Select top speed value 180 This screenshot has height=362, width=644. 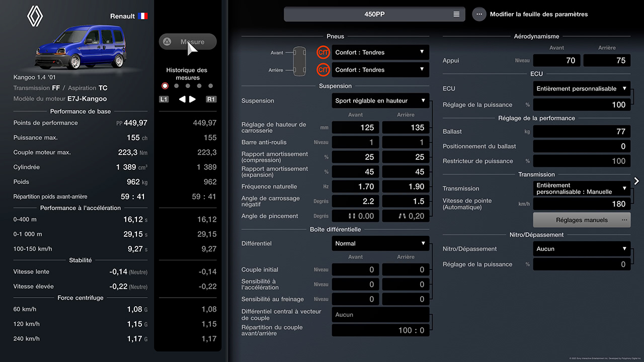point(582,204)
